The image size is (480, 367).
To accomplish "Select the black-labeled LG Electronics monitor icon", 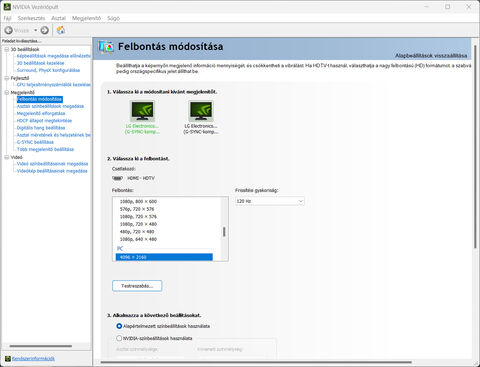I will point(201,111).
